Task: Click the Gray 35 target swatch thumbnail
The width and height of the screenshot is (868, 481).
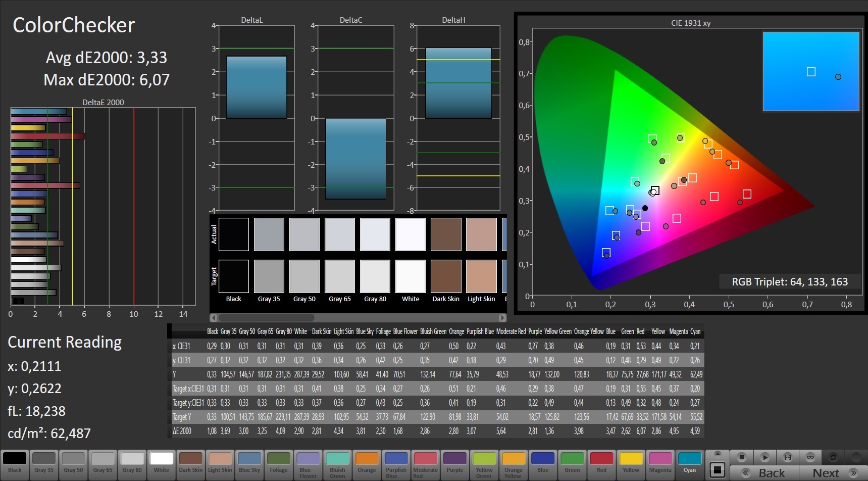Action: click(x=269, y=276)
